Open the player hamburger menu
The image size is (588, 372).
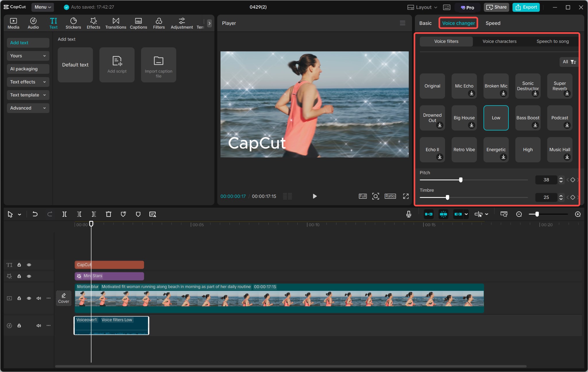point(403,23)
